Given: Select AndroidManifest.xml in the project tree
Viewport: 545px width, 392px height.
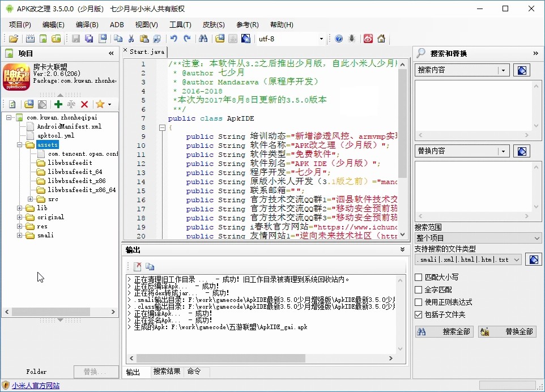Looking at the screenshot, I should (69, 126).
